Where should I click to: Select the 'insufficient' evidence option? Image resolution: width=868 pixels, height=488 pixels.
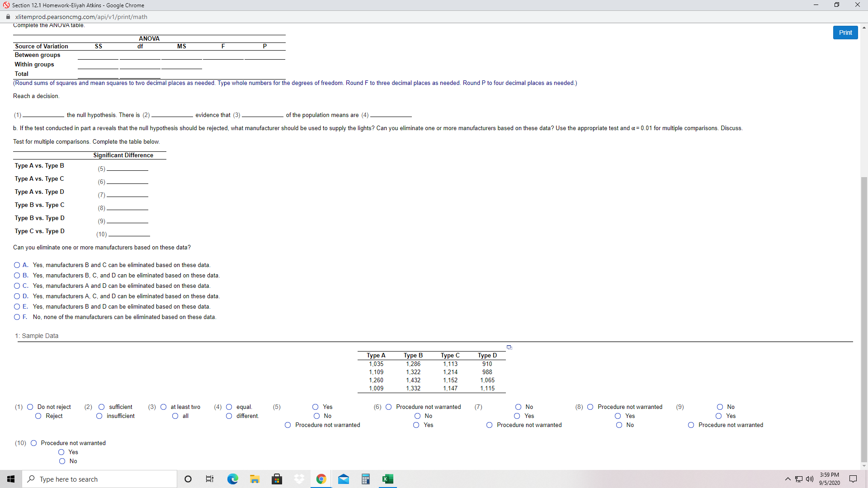tap(99, 416)
